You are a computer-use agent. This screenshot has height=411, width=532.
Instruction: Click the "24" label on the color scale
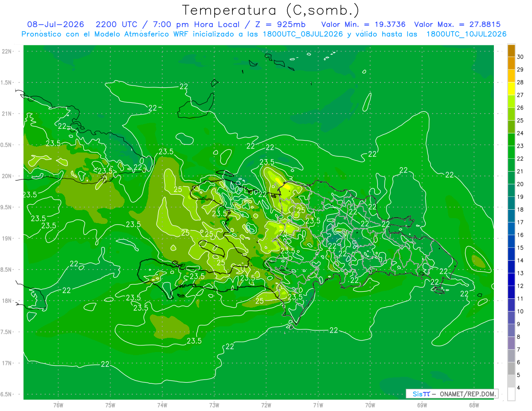tap(520, 133)
